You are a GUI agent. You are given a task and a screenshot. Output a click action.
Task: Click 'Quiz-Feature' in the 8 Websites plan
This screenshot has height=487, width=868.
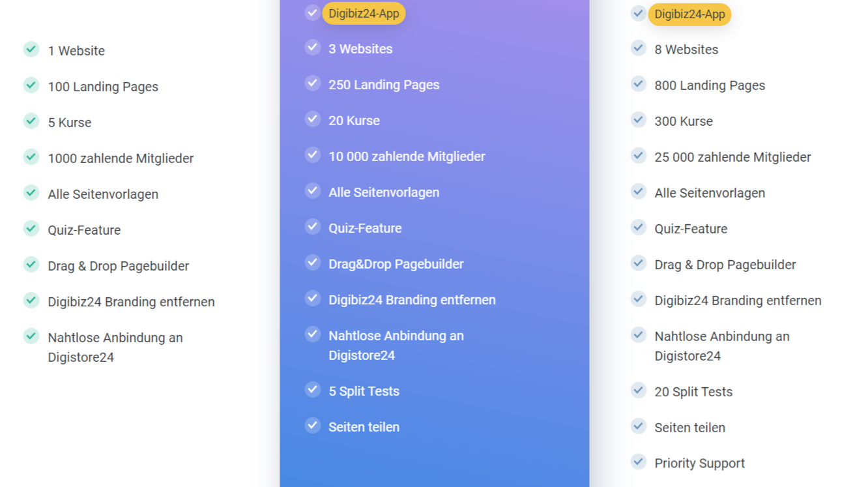click(691, 229)
